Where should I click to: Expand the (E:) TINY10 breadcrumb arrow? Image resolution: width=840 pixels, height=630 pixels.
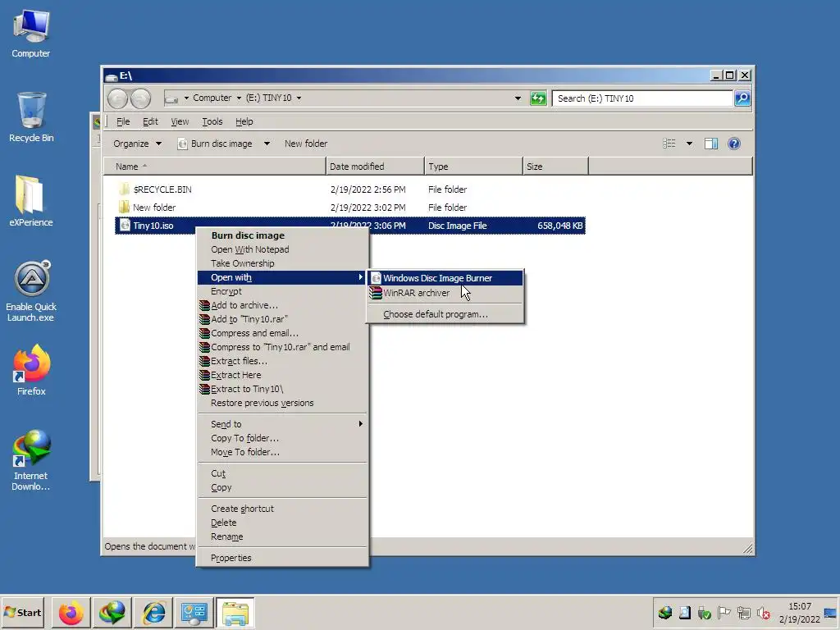point(299,98)
